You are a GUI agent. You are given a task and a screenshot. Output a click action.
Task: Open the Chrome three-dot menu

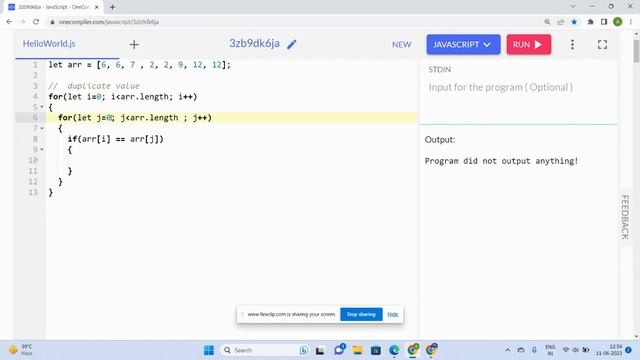click(x=631, y=22)
